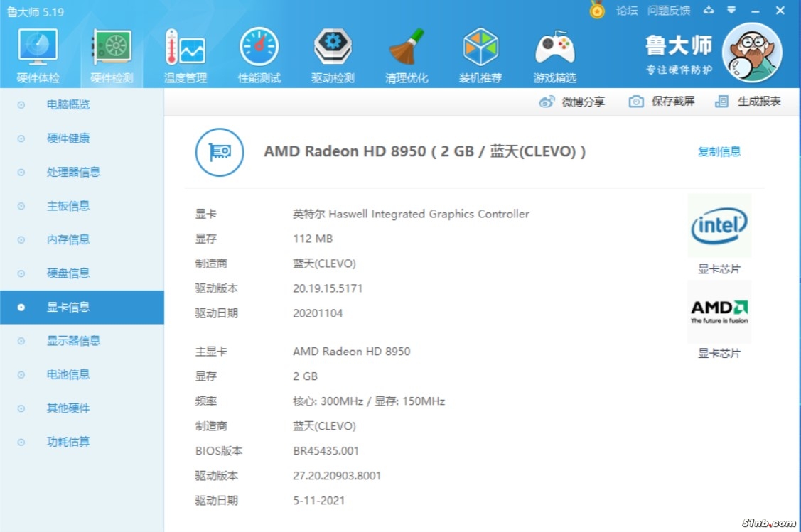Click the 2 GB 显存 value
Viewport: 801px width, 532px height.
[x=305, y=376]
